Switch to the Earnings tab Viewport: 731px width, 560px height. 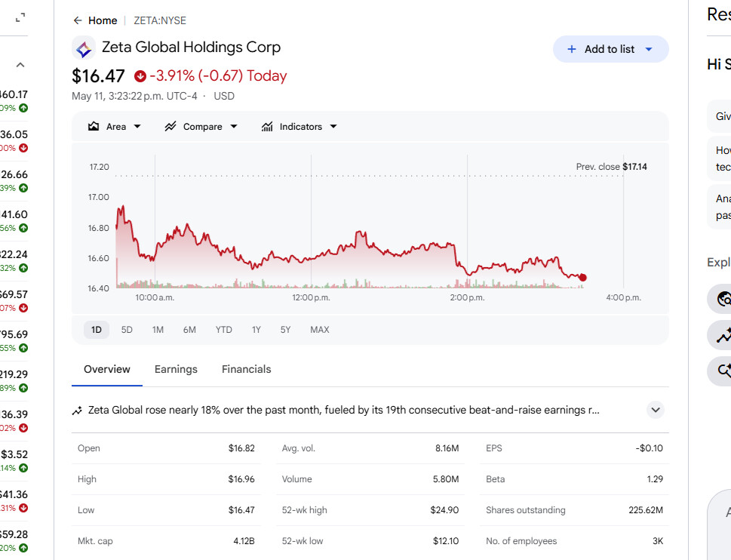176,369
